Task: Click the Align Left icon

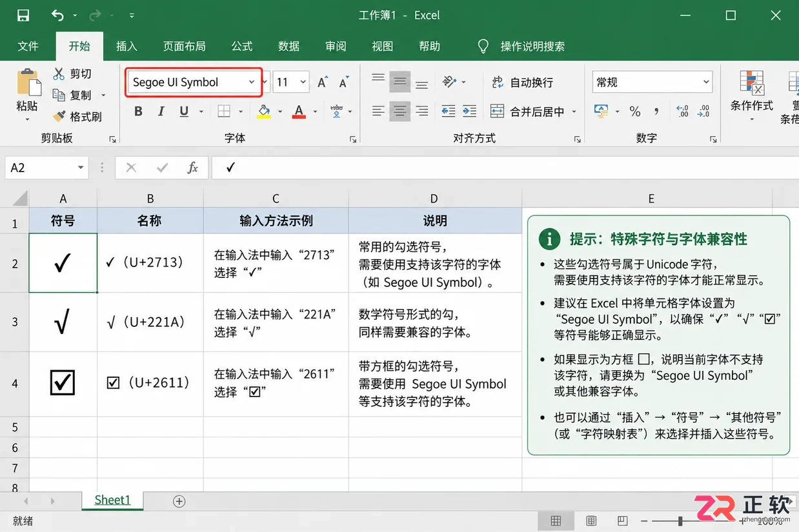Action: click(x=378, y=112)
